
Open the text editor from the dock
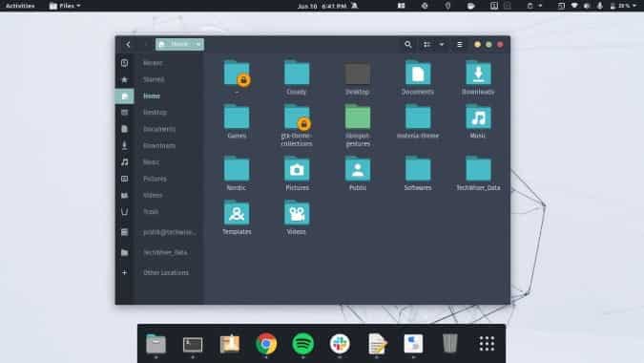[377, 344]
